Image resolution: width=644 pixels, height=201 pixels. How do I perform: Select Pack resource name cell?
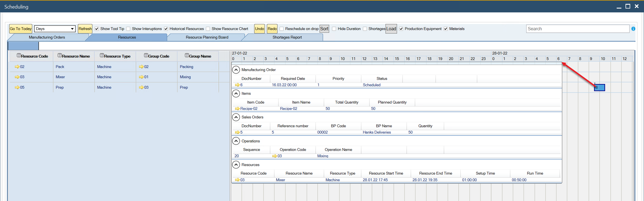74,67
